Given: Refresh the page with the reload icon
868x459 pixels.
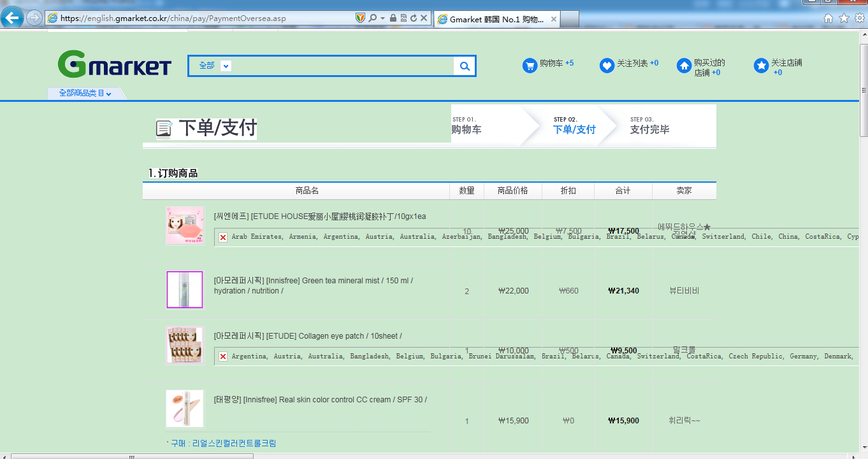Looking at the screenshot, I should 413,18.
